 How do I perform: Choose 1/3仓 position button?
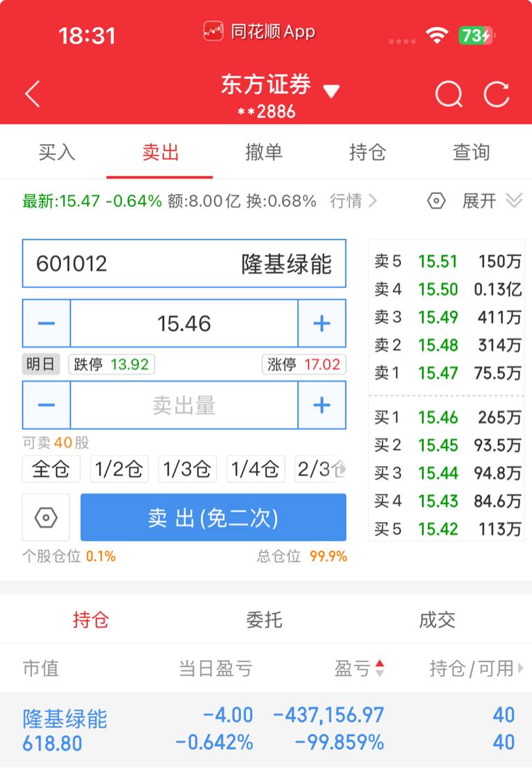click(x=187, y=469)
